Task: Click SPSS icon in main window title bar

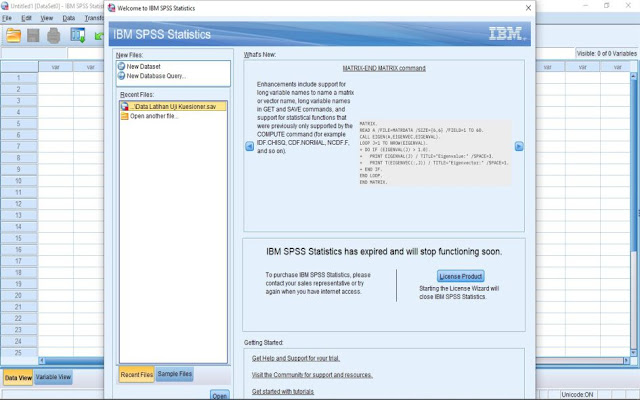Action: (x=4, y=6)
